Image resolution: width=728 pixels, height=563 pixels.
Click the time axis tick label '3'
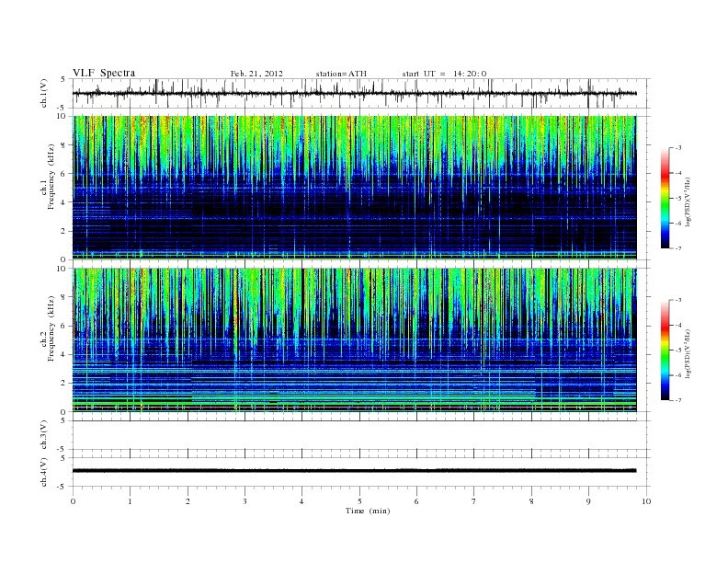pos(245,501)
